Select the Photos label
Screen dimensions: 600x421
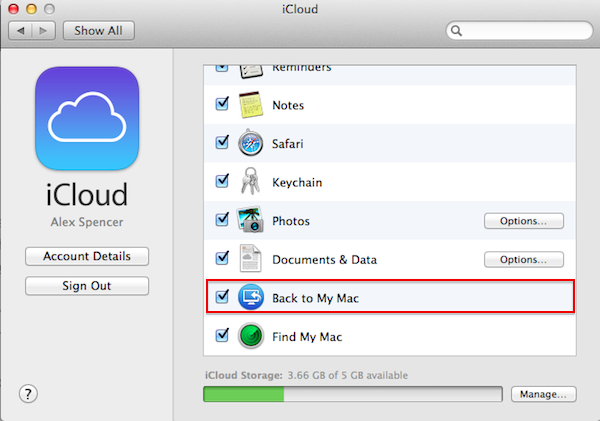(291, 221)
